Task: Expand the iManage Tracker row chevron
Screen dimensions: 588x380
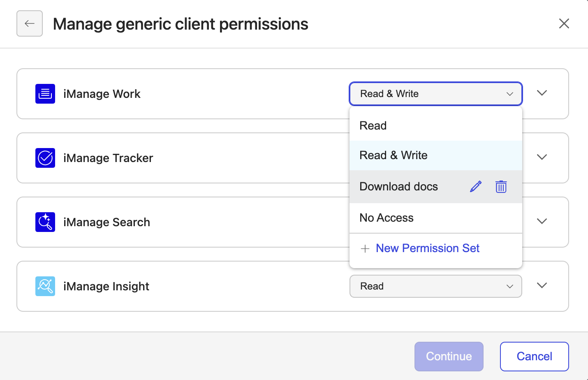Action: (542, 157)
